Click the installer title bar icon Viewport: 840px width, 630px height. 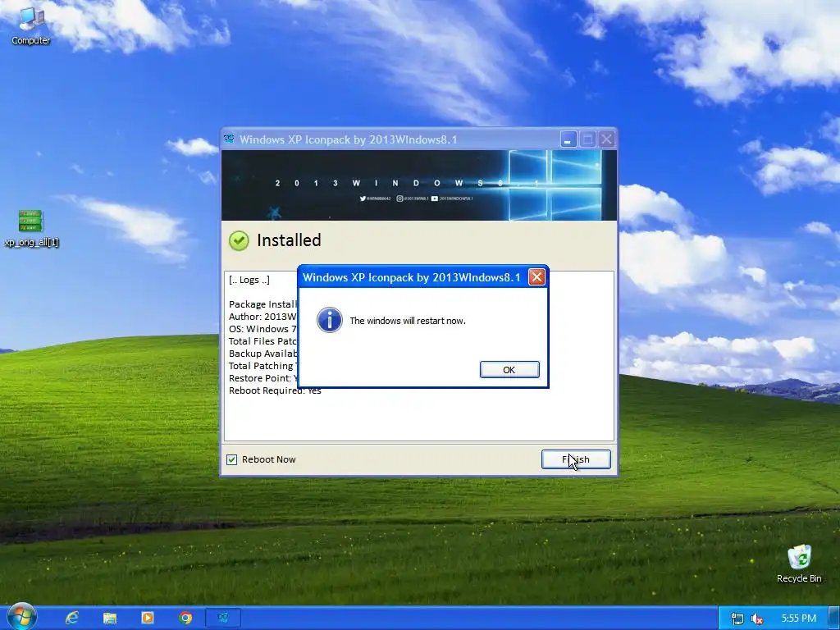click(230, 139)
